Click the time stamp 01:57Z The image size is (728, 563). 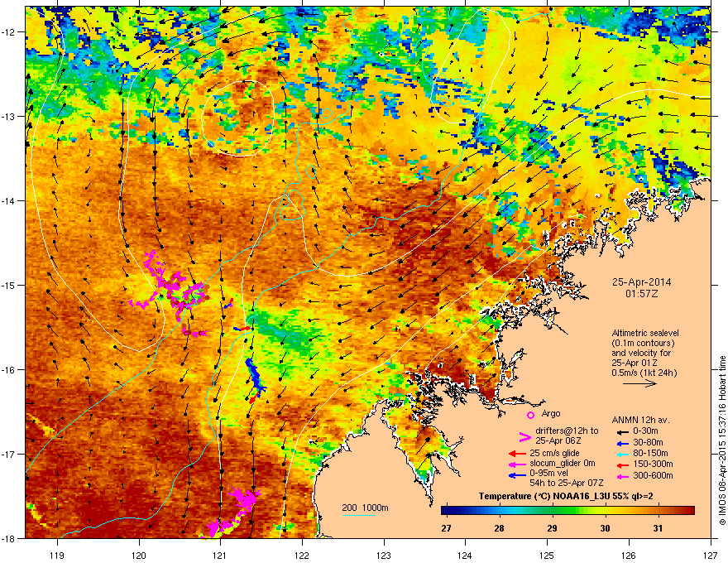(x=641, y=294)
